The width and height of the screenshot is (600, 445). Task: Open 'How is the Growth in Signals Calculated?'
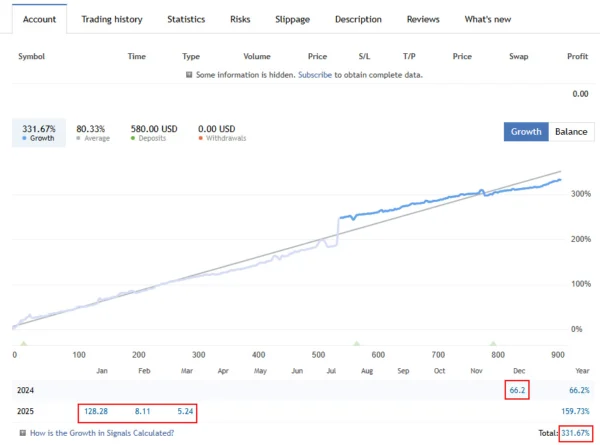click(x=102, y=433)
